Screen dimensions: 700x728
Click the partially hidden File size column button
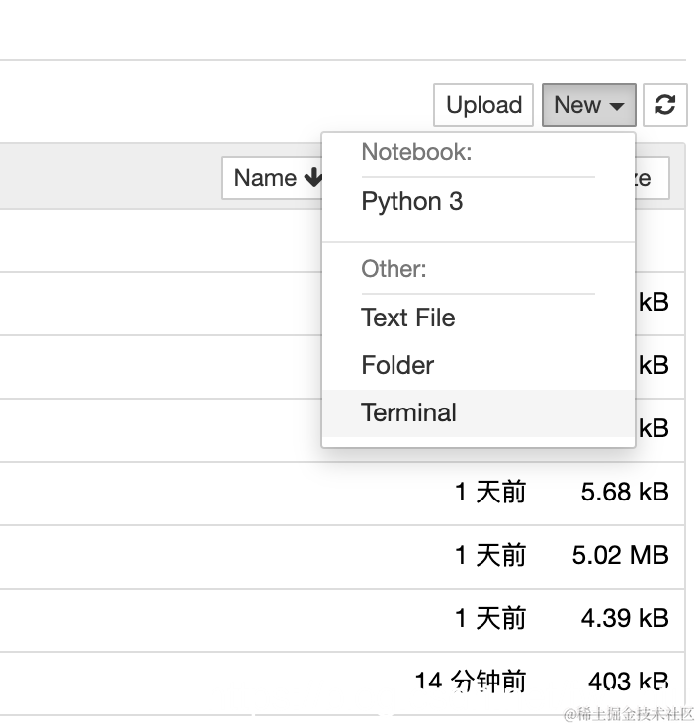[653, 178]
